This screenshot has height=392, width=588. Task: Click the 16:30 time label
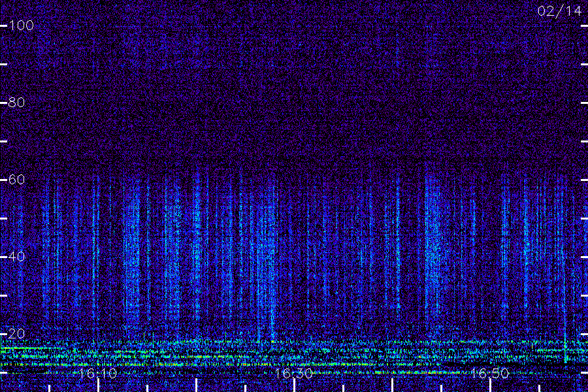(x=294, y=374)
